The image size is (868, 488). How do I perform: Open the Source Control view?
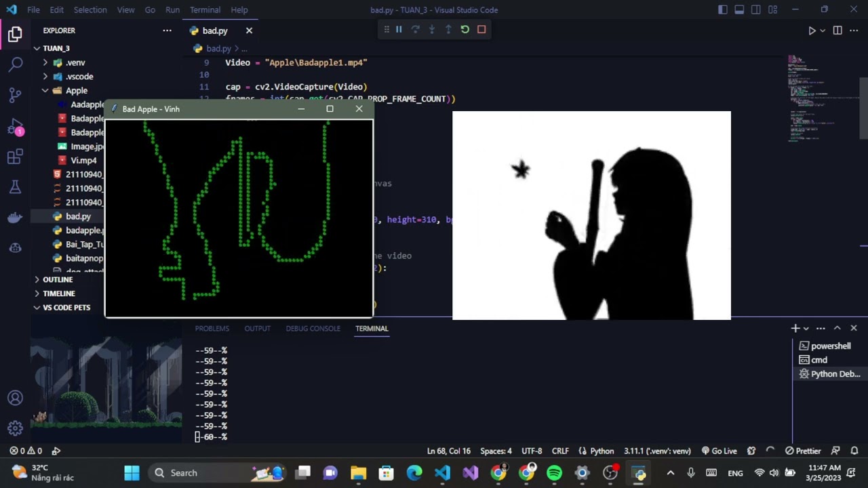[x=15, y=95]
